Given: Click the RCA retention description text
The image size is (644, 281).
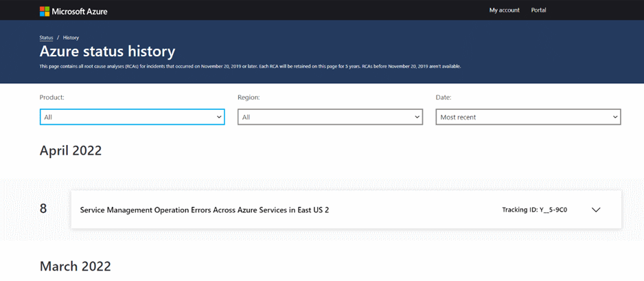Looking at the screenshot, I should point(250,66).
